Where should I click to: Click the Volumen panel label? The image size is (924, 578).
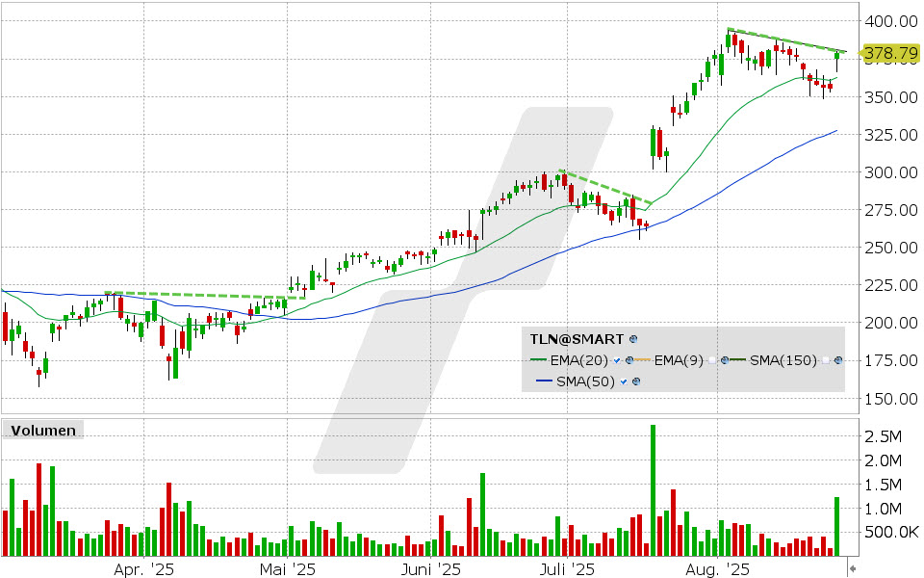point(43,431)
